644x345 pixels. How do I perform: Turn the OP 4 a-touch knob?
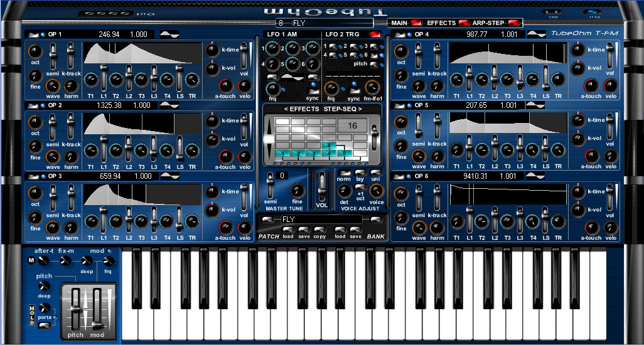coord(591,86)
